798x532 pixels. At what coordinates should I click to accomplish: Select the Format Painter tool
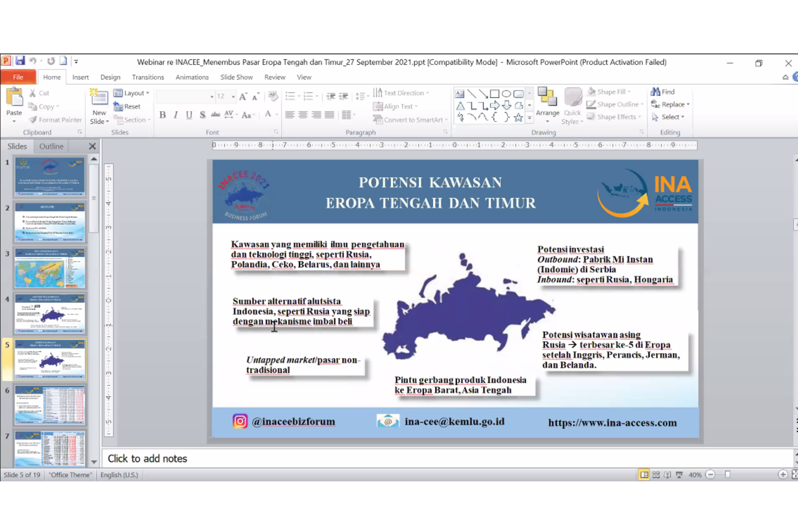pyautogui.click(x=55, y=120)
